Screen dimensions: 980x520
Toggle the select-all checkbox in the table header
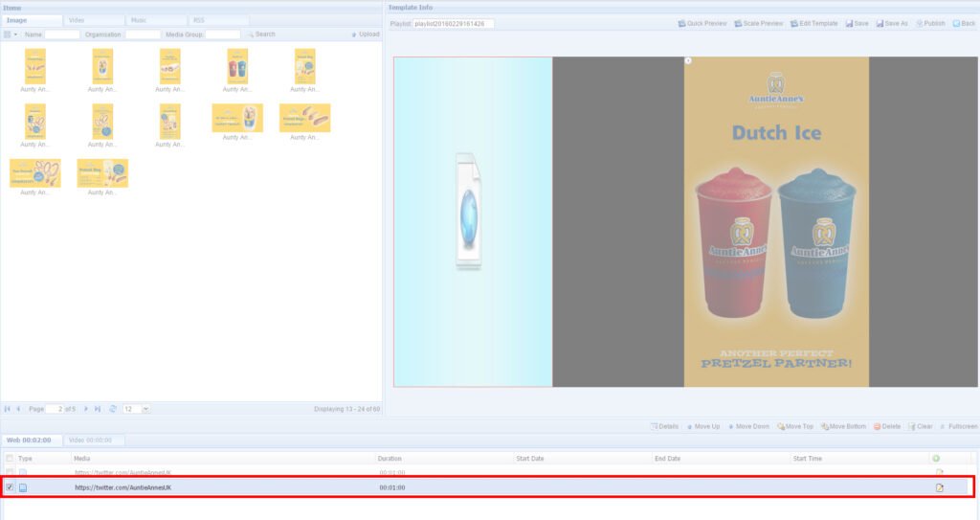coord(11,459)
